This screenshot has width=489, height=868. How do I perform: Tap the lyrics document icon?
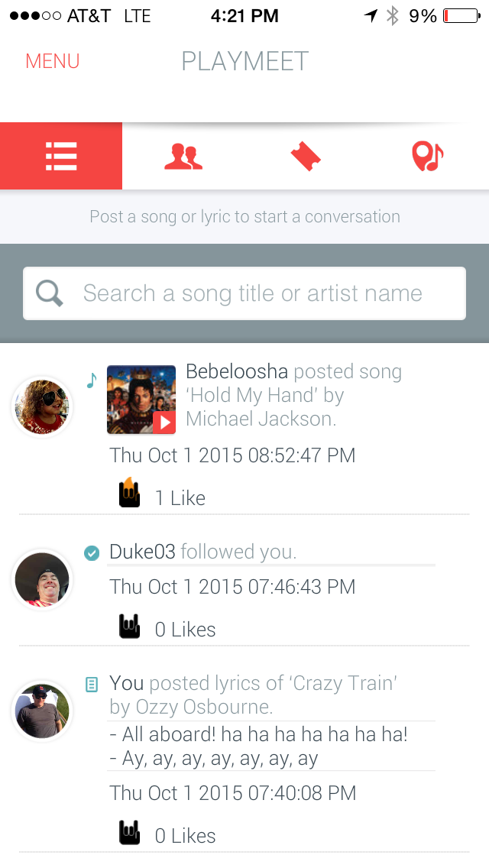tap(92, 684)
